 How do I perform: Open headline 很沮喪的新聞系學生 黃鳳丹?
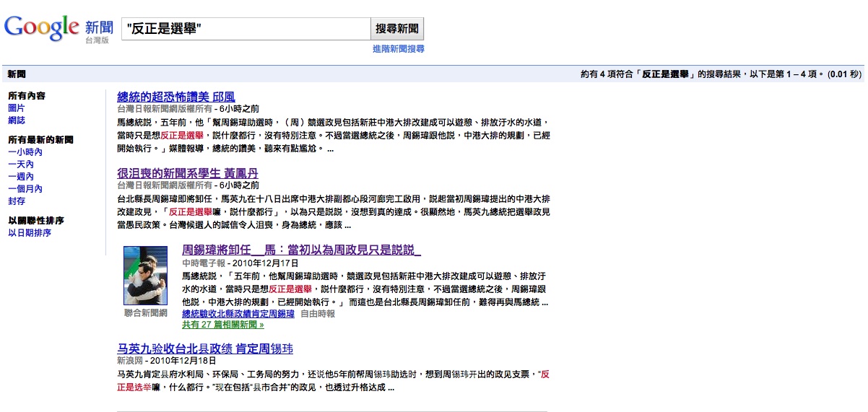[x=188, y=174]
